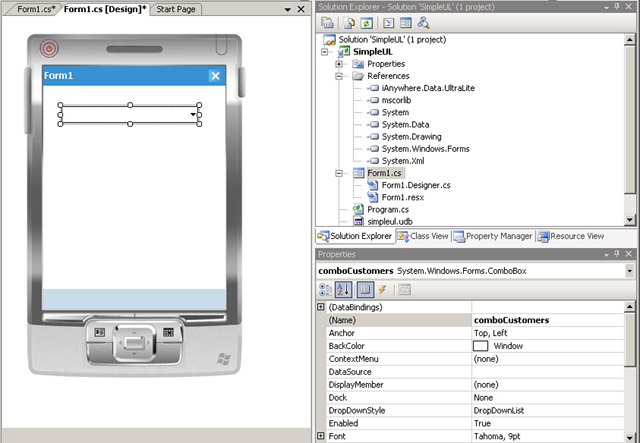Show Events with the lightning bolt icon
The height and width of the screenshot is (443, 640).
pos(382,289)
